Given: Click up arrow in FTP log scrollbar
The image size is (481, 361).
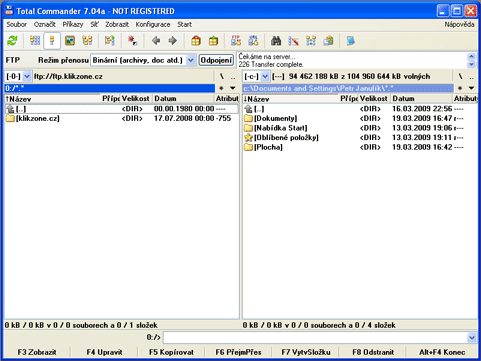Looking at the screenshot, I should coord(471,56).
